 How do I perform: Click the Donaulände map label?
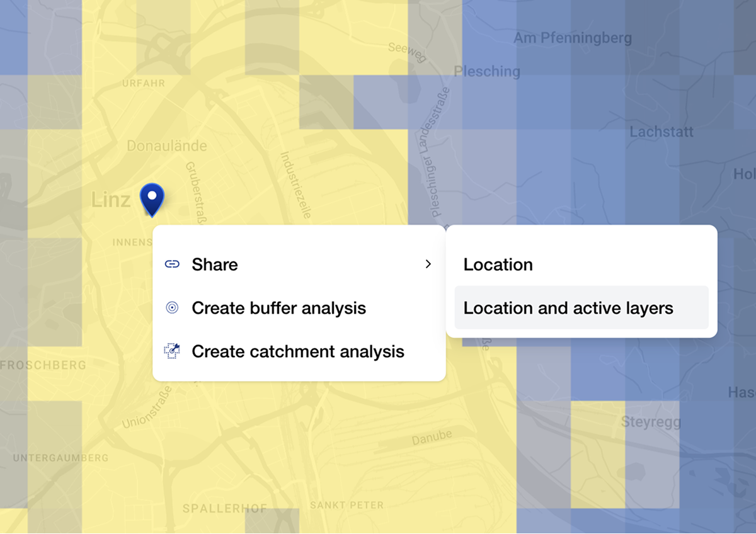click(x=167, y=146)
